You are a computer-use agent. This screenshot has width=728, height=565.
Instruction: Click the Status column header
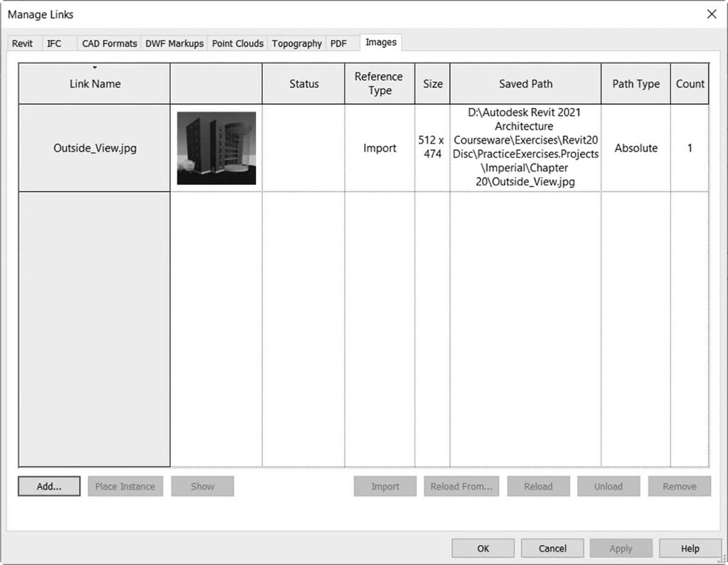coord(304,84)
